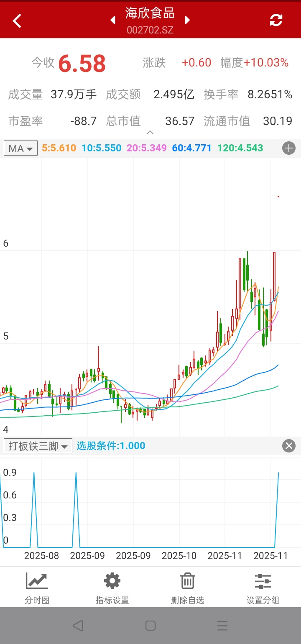
Task: Open the 打板铁三脚 indicator dropdown
Action: pos(38,446)
